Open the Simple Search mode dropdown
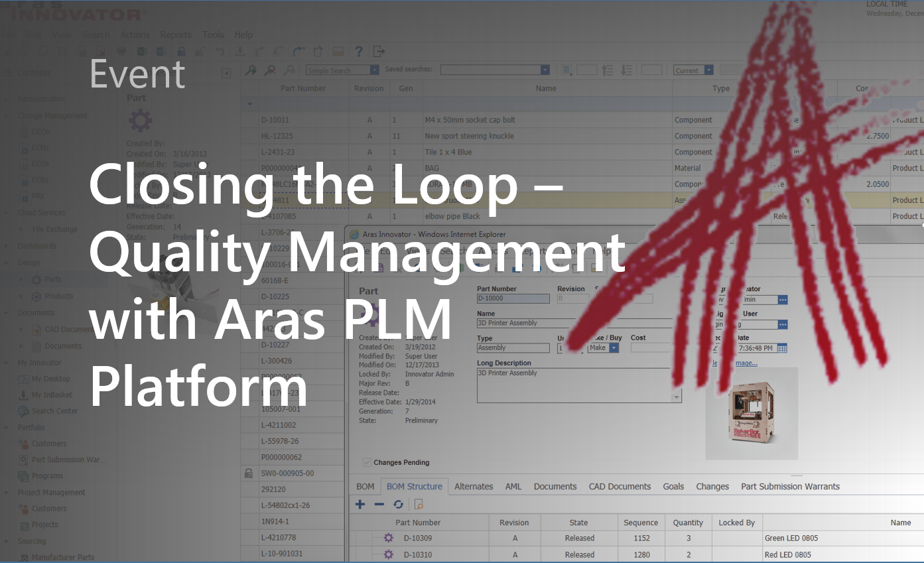Screen dimensions: 924x563 (x=374, y=69)
